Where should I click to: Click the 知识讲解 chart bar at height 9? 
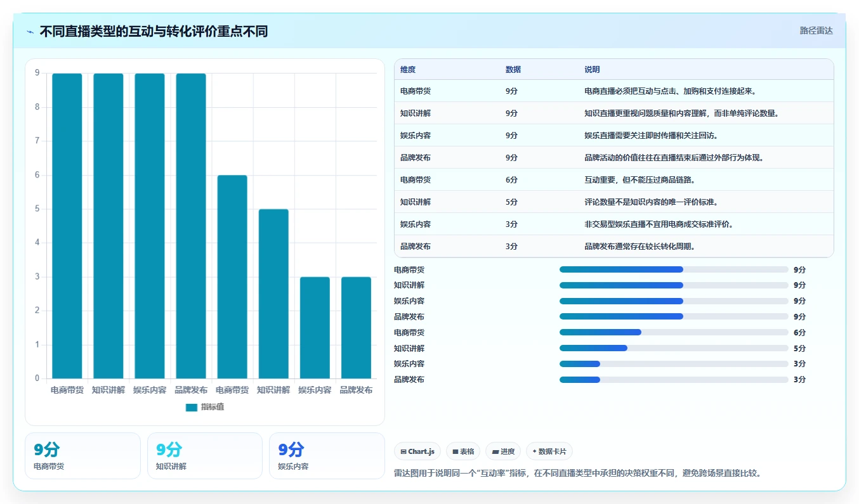click(x=108, y=226)
